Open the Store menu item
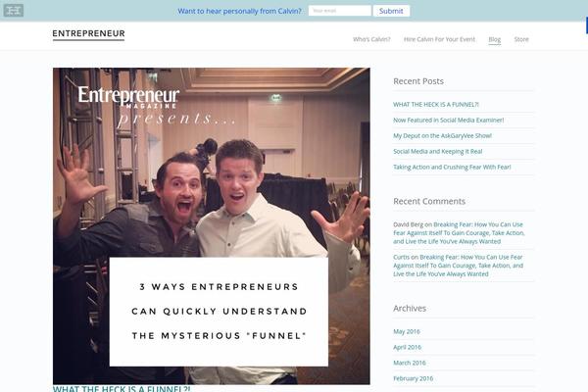 tap(521, 39)
